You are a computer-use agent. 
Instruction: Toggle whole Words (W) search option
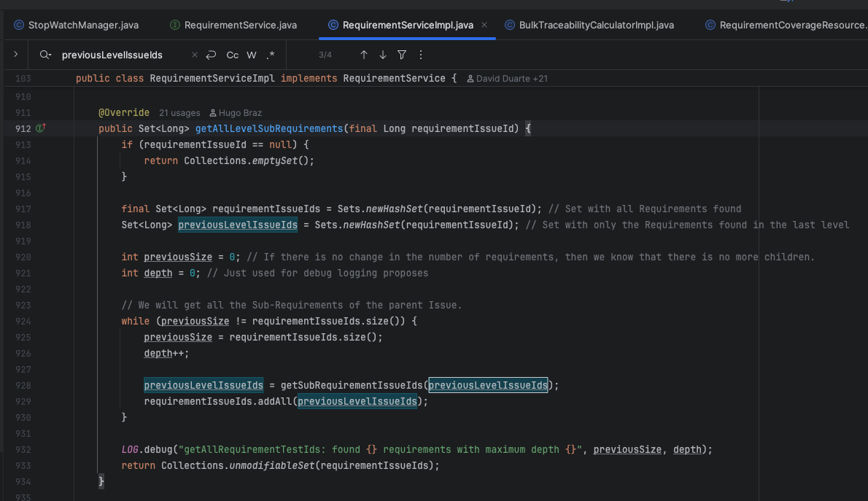[252, 55]
